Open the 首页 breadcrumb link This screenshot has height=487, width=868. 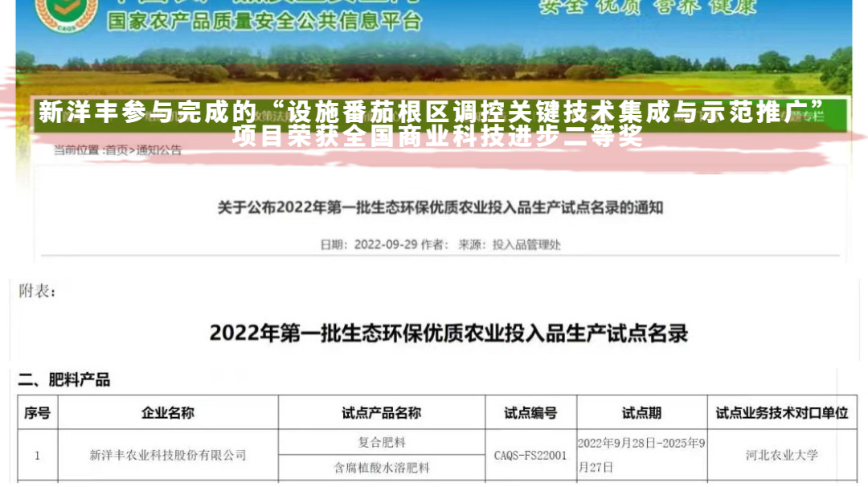[117, 150]
